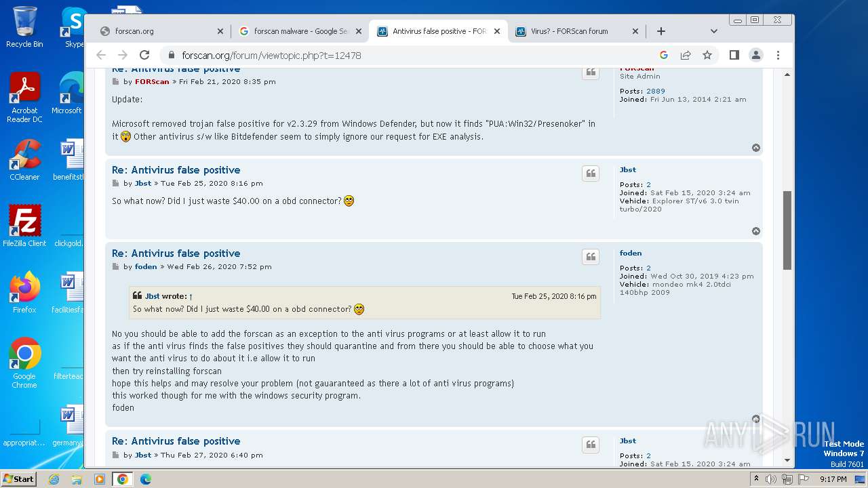The width and height of the screenshot is (868, 488).
Task: Follow the quoted Jbst wrote arrow link
Action: click(x=191, y=296)
